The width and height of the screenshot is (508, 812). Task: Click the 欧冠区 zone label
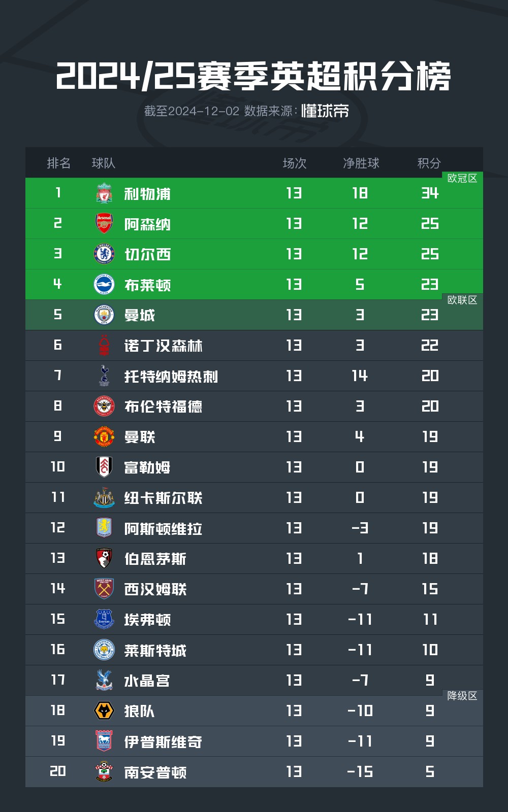point(462,178)
